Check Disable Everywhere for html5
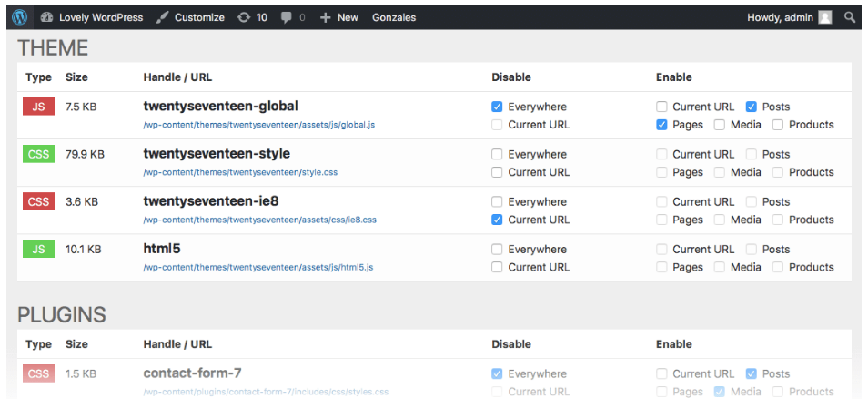868x399 pixels. pyautogui.click(x=497, y=250)
